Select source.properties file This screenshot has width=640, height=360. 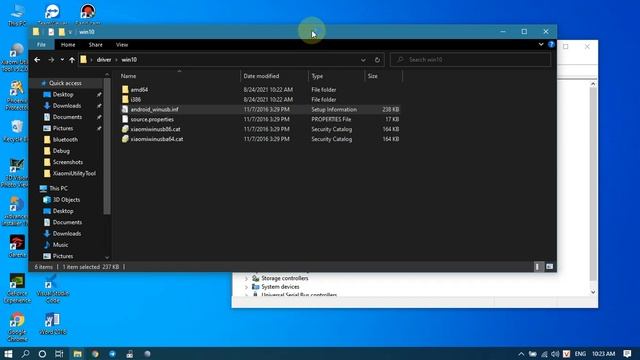[x=152, y=119]
